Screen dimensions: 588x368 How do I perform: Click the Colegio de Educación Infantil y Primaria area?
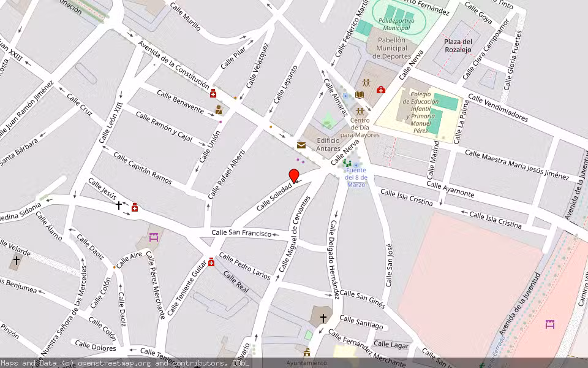(420, 112)
